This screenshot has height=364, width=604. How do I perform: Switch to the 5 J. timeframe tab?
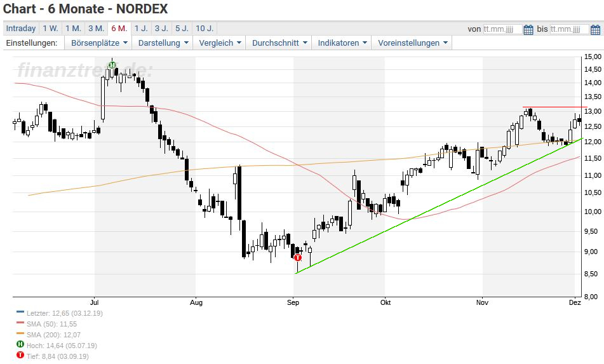182,29
